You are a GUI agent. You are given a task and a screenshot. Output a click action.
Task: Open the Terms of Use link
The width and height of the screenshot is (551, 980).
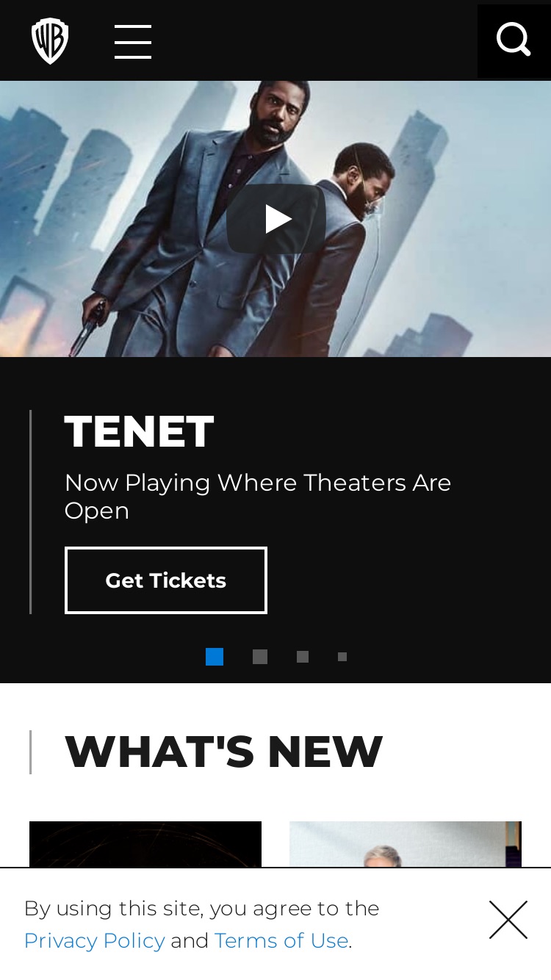click(281, 940)
